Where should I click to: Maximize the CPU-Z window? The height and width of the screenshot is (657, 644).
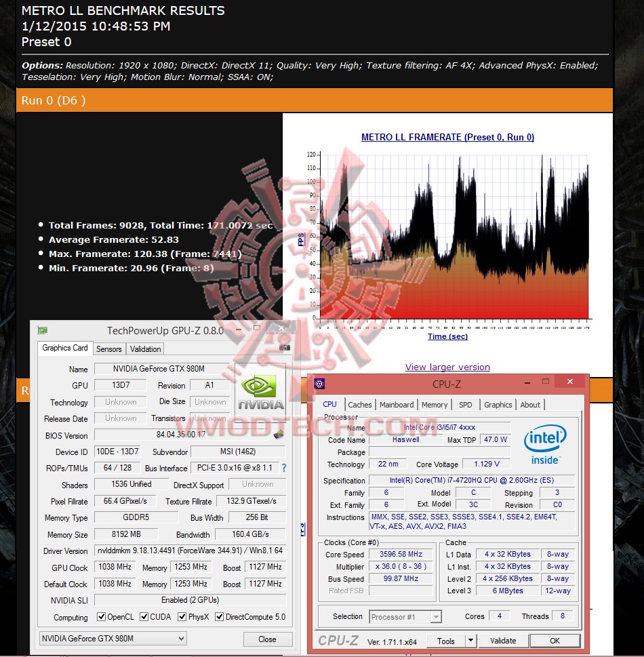pyautogui.click(x=546, y=382)
